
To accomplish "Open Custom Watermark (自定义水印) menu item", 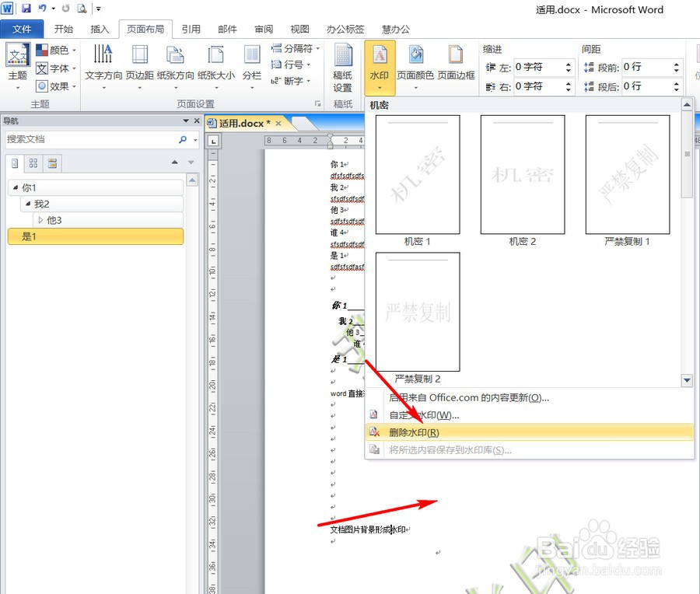I will (x=530, y=415).
